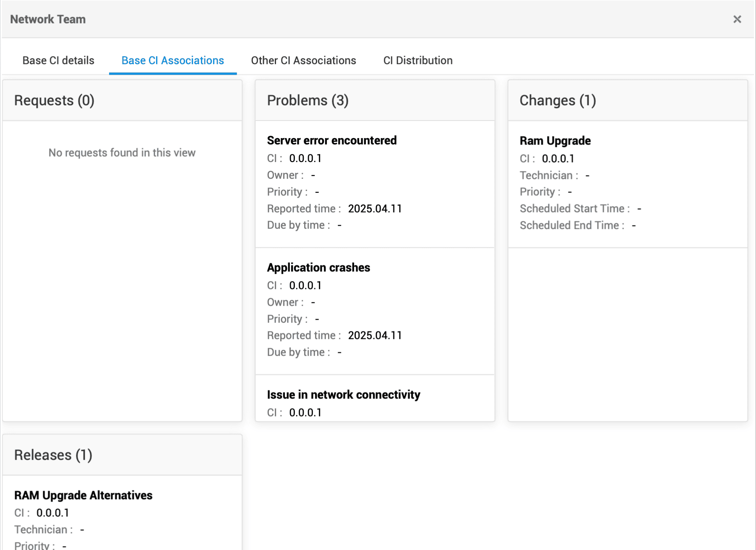The image size is (756, 550).
Task: Go to the CI Distribution tab
Action: pyautogui.click(x=417, y=60)
